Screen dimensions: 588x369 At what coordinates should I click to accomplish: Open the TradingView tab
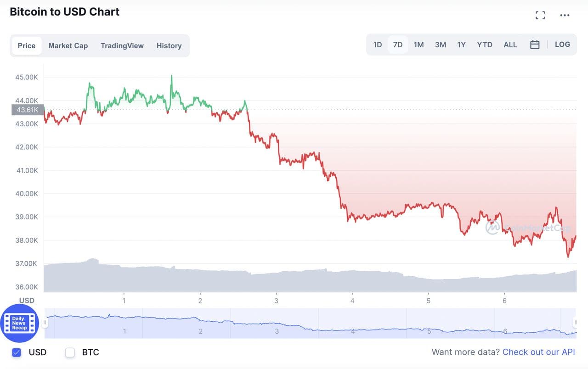click(122, 45)
